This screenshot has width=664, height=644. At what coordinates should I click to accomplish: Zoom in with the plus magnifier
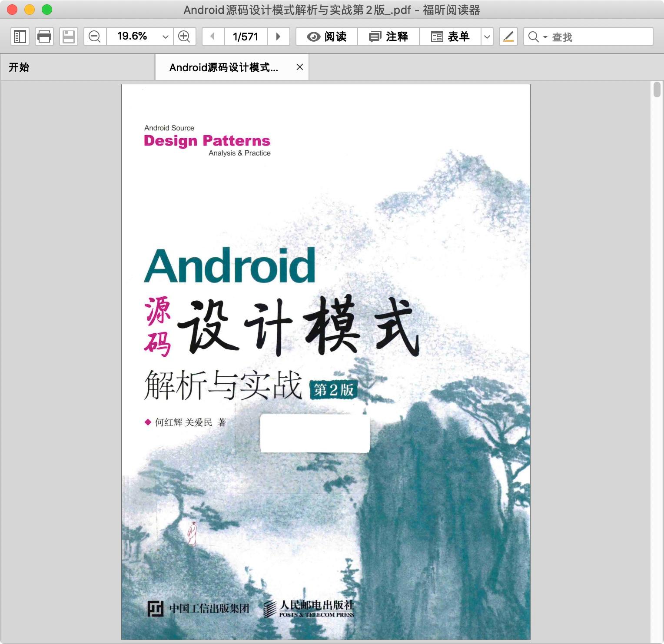184,37
